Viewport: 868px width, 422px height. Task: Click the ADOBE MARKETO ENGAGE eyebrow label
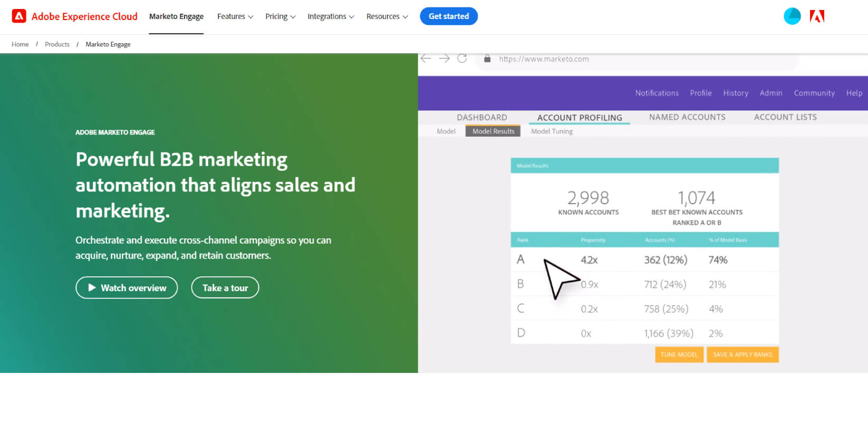(115, 132)
